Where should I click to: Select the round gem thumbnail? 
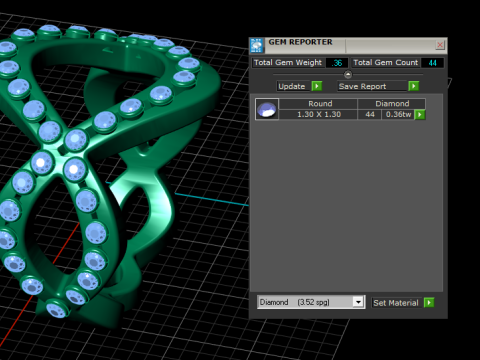(x=267, y=109)
